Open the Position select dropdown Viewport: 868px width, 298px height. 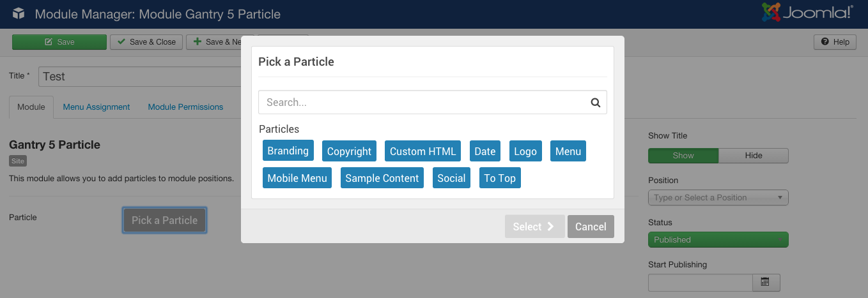[x=718, y=198]
